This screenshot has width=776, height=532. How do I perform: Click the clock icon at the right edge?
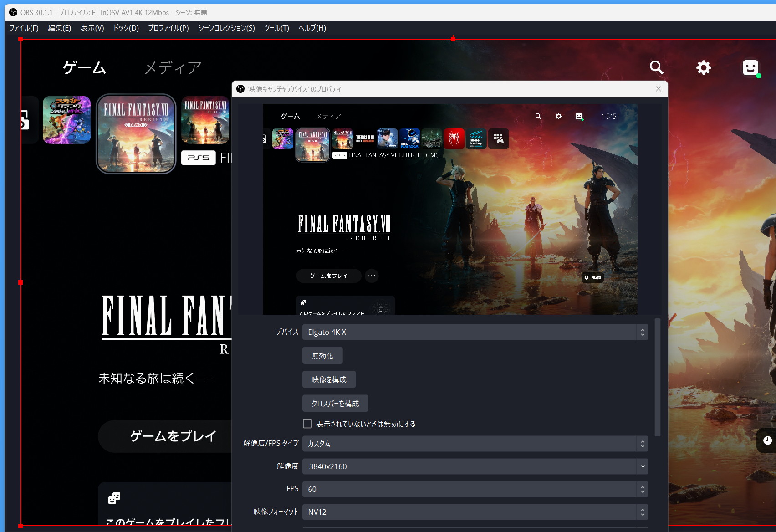point(767,440)
